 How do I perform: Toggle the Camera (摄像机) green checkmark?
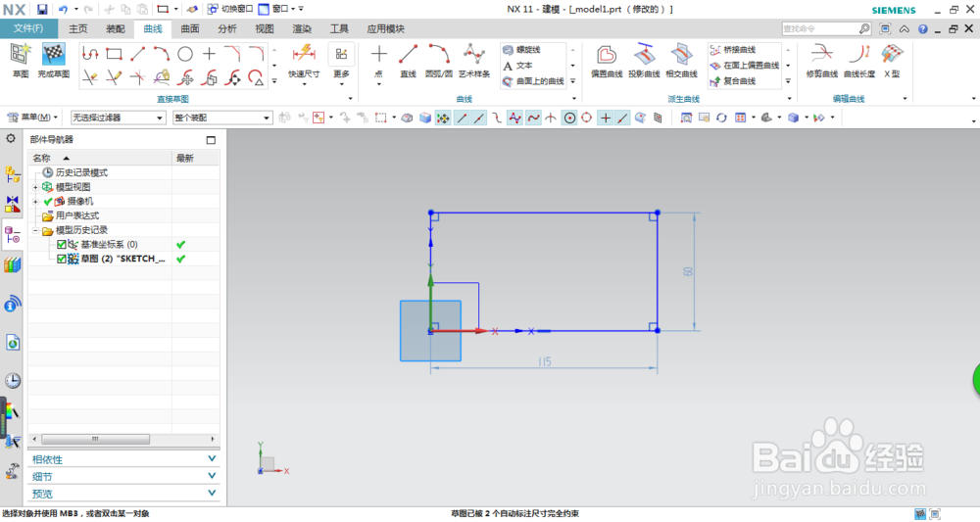tap(48, 201)
